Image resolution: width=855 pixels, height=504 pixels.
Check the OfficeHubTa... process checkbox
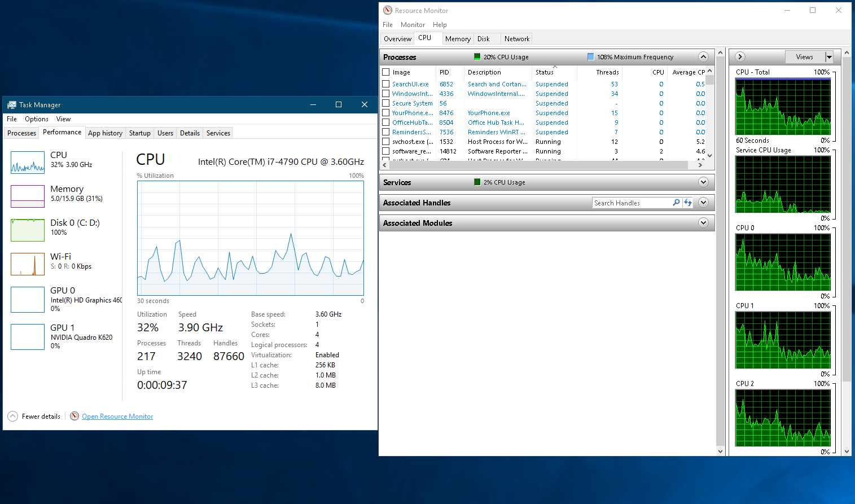[x=386, y=122]
